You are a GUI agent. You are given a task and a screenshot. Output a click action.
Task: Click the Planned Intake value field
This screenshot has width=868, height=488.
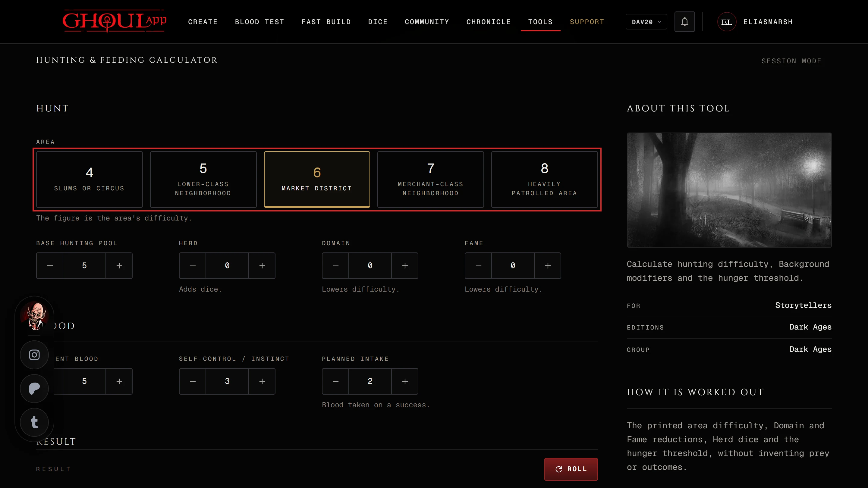coord(370,381)
